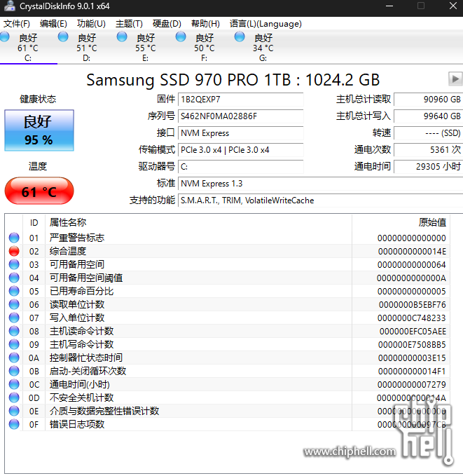Click the interface field NVM Express

[x=240, y=133]
